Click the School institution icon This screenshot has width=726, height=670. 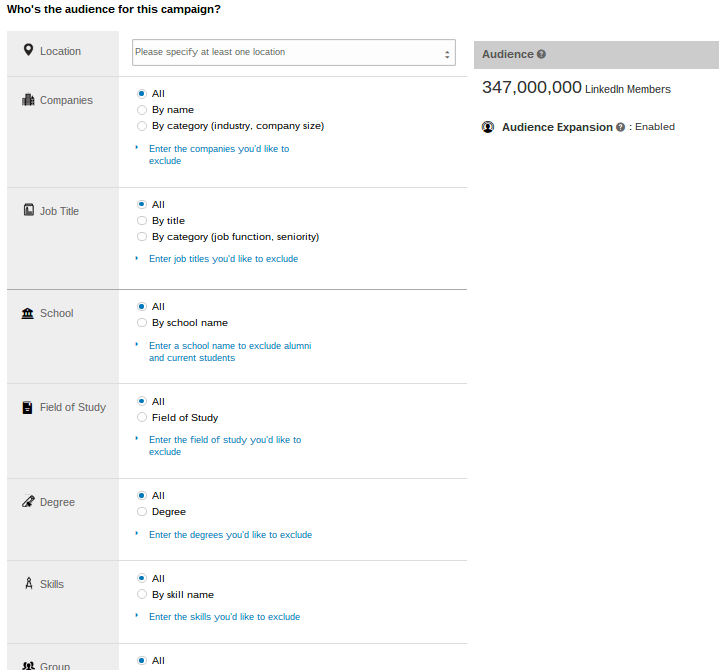28,313
